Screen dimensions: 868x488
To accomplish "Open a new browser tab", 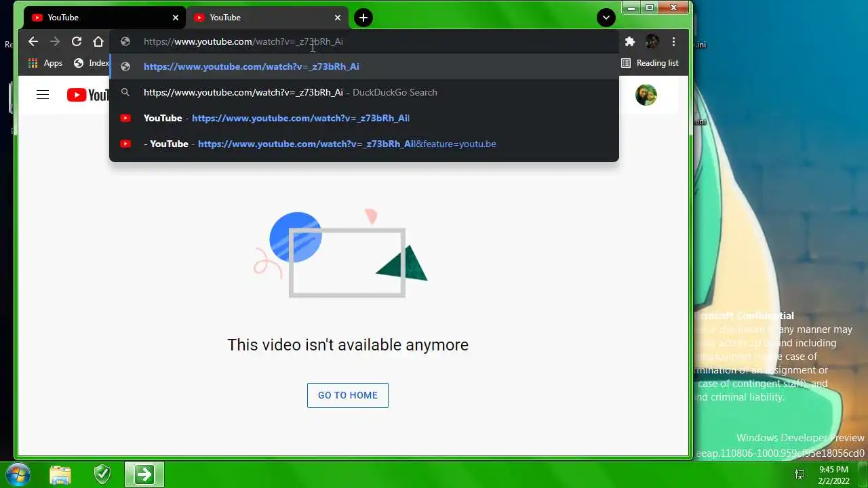I will (363, 18).
